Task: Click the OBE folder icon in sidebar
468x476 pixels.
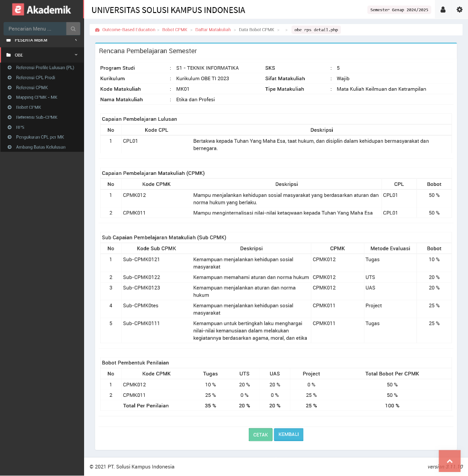Action: click(9, 55)
